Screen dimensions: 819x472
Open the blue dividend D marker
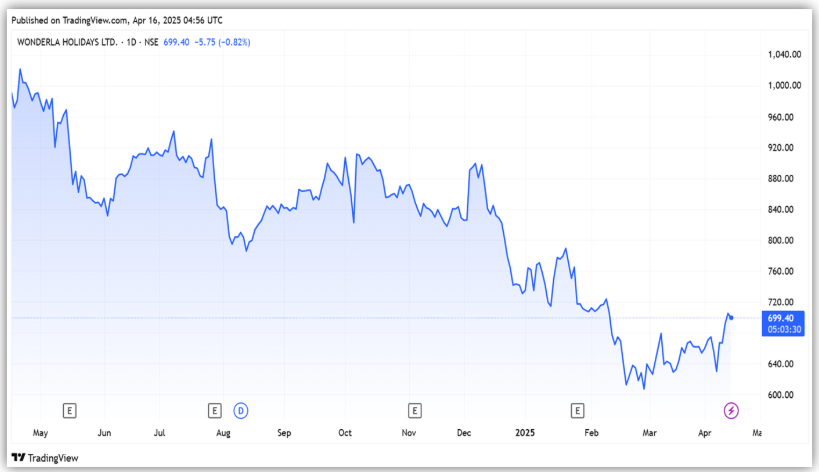pos(240,410)
